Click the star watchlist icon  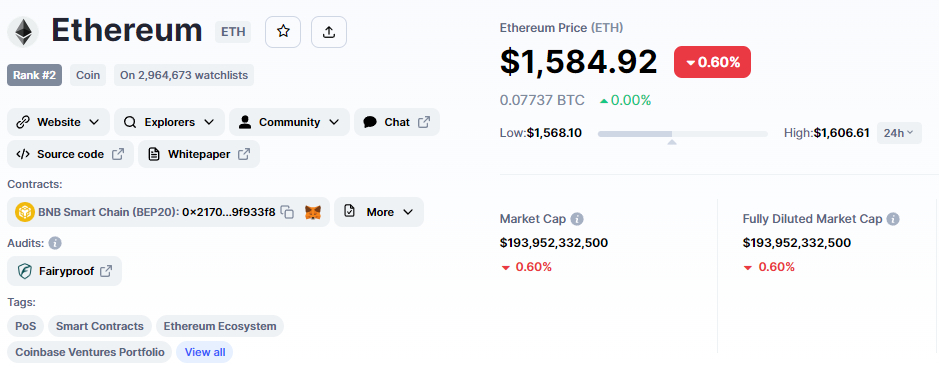click(283, 32)
